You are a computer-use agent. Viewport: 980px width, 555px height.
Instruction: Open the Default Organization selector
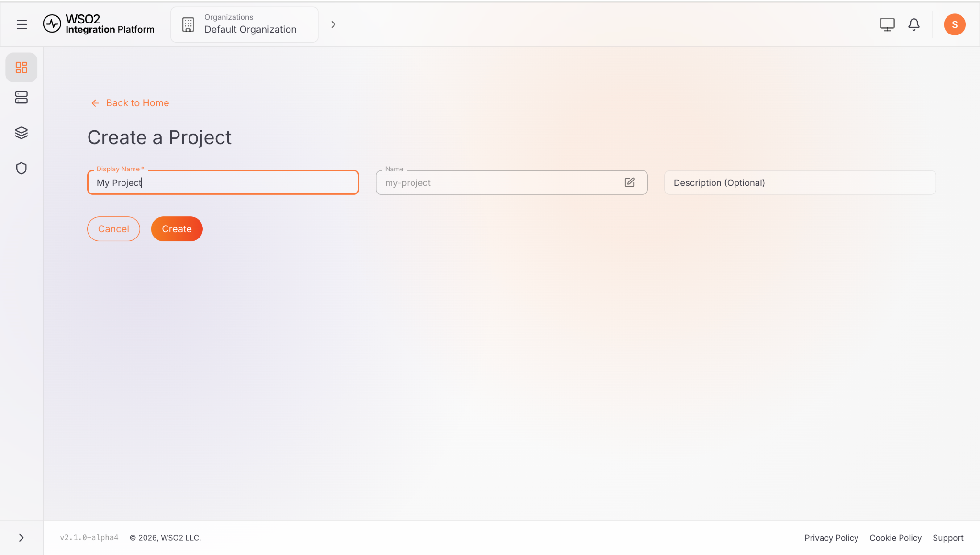point(245,24)
